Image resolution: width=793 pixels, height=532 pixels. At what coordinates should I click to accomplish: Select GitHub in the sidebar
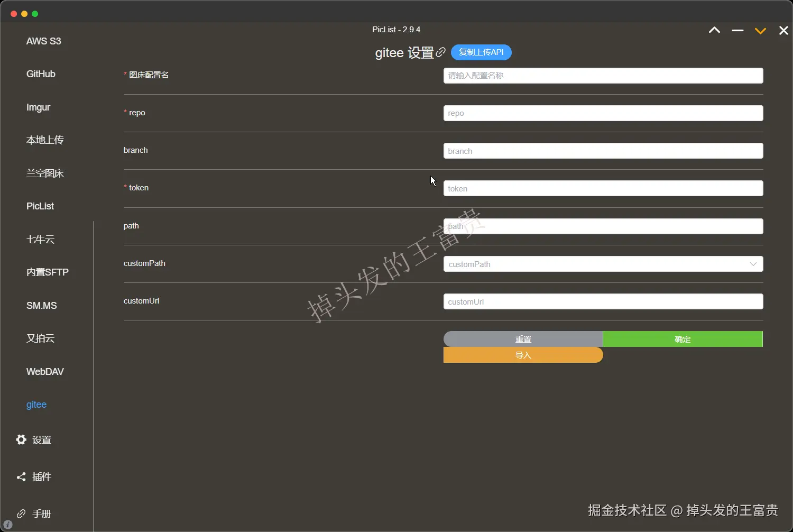[x=41, y=74]
